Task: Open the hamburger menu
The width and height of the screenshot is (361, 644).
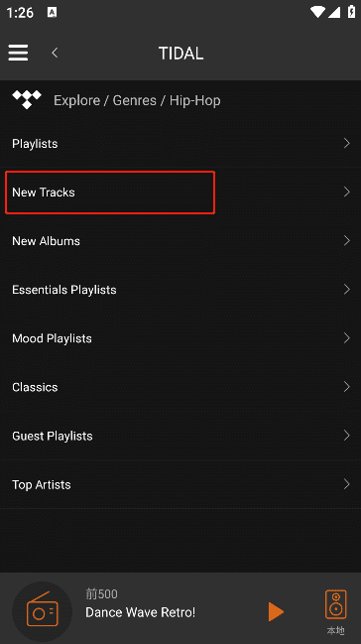Action: 18,53
